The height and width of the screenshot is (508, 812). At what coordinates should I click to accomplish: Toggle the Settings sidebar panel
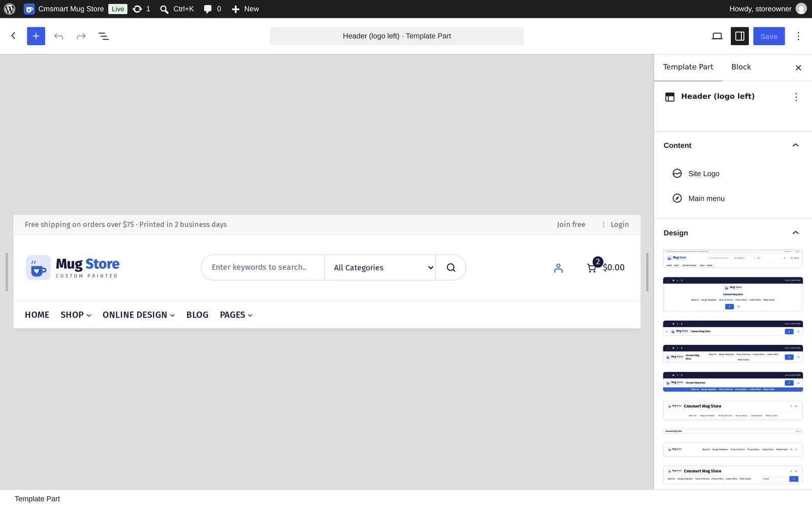(740, 36)
